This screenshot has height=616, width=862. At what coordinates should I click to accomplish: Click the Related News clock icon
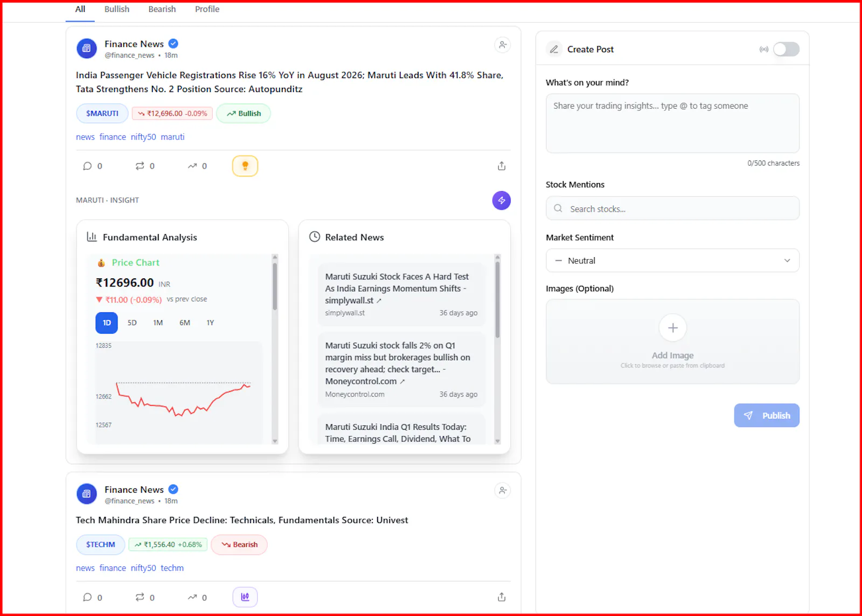(x=315, y=237)
